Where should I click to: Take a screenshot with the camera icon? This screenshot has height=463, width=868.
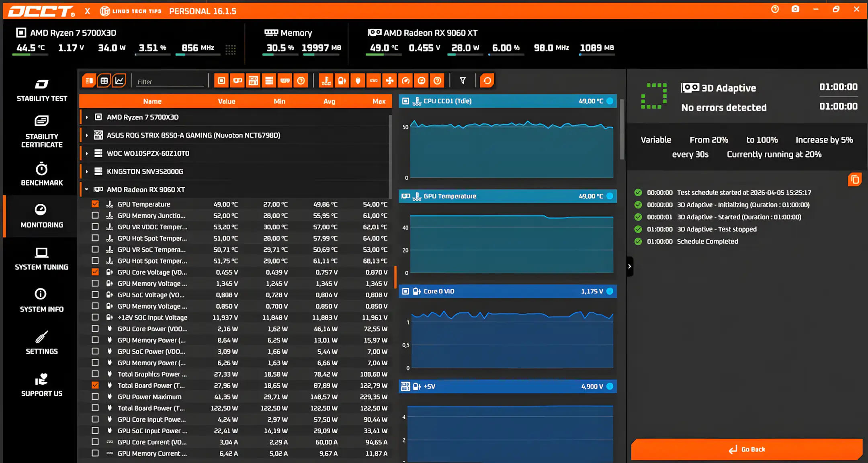click(x=795, y=9)
